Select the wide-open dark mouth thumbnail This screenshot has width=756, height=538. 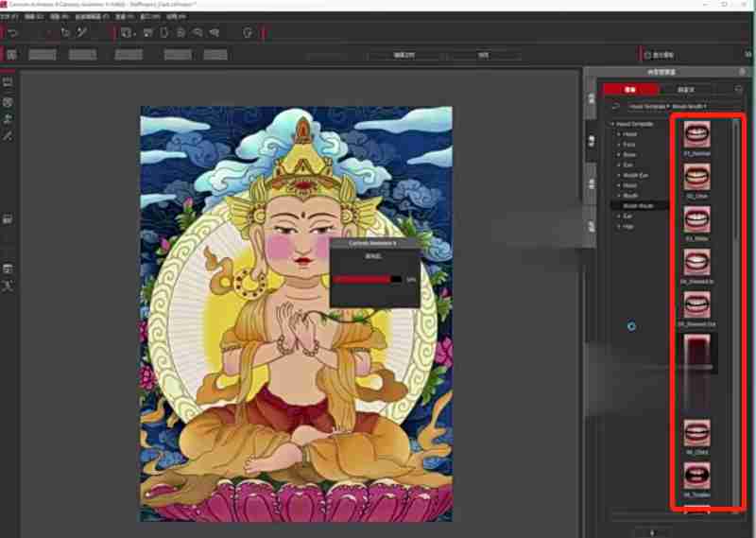click(696, 476)
